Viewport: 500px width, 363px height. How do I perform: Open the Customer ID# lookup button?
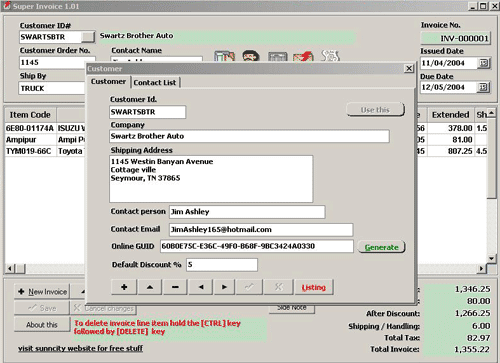coord(88,37)
